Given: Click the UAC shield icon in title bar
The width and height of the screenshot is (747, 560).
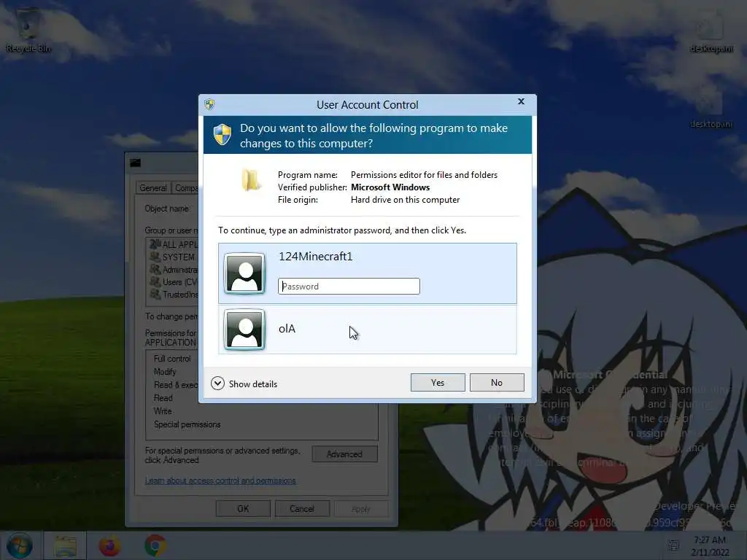Looking at the screenshot, I should click(x=209, y=104).
